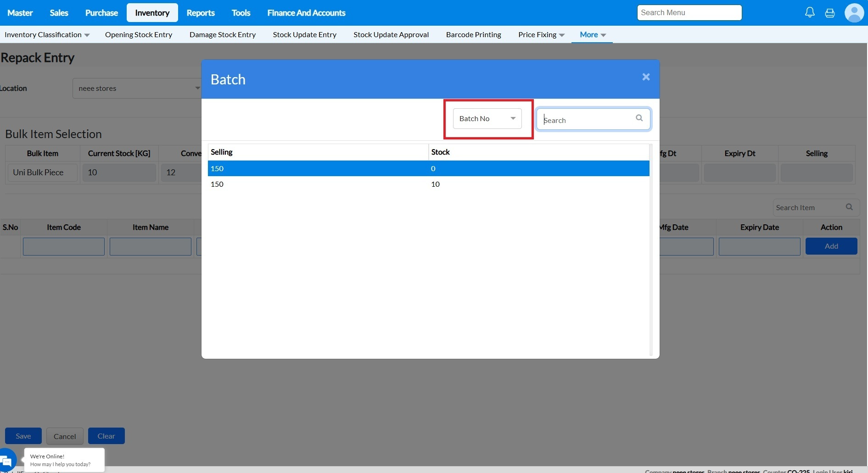
Task: Open the live chat bubble icon
Action: click(x=6, y=460)
